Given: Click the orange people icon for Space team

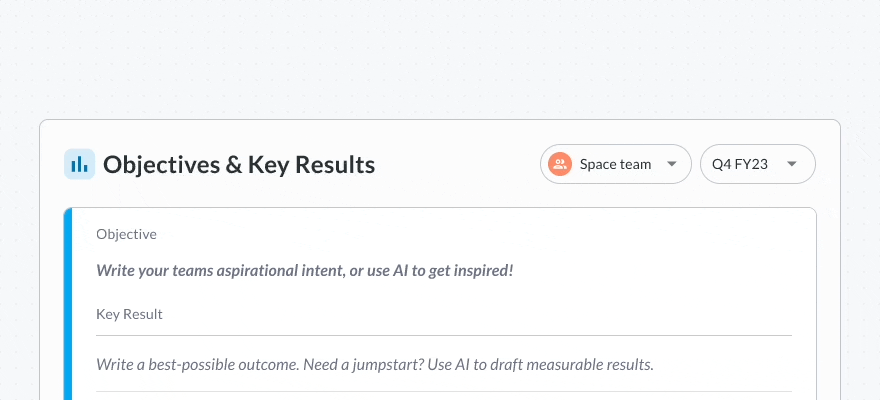Looking at the screenshot, I should (560, 164).
